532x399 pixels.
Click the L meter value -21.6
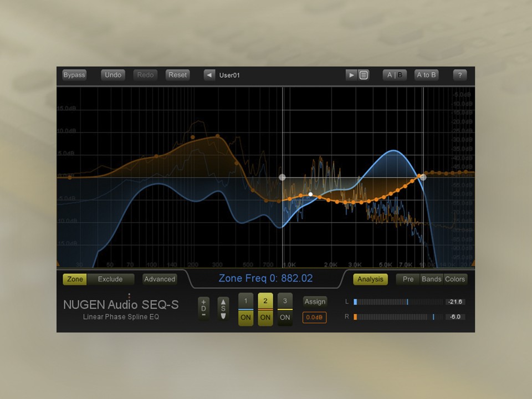coord(455,302)
